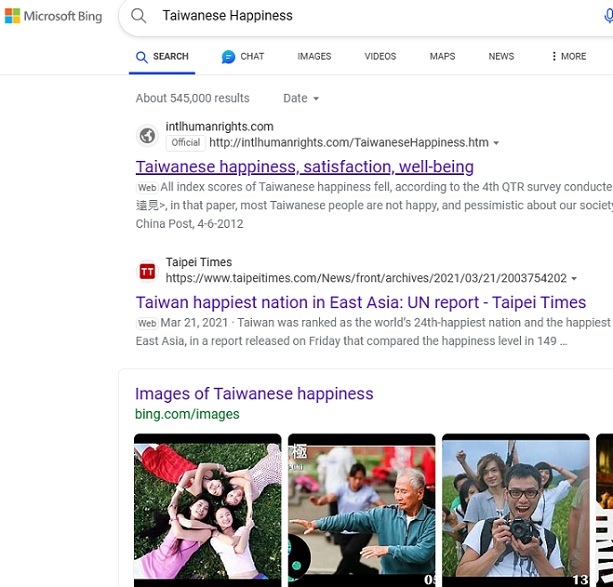613x587 pixels.
Task: Open 'Taiwanese happiness, satisfaction, well-being' result
Action: (x=304, y=167)
